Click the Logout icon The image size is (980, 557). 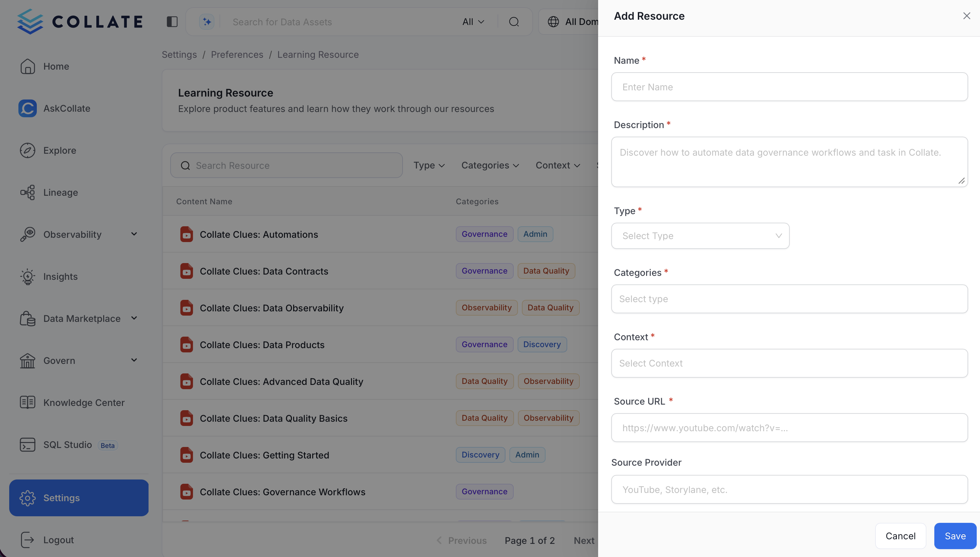tap(28, 540)
